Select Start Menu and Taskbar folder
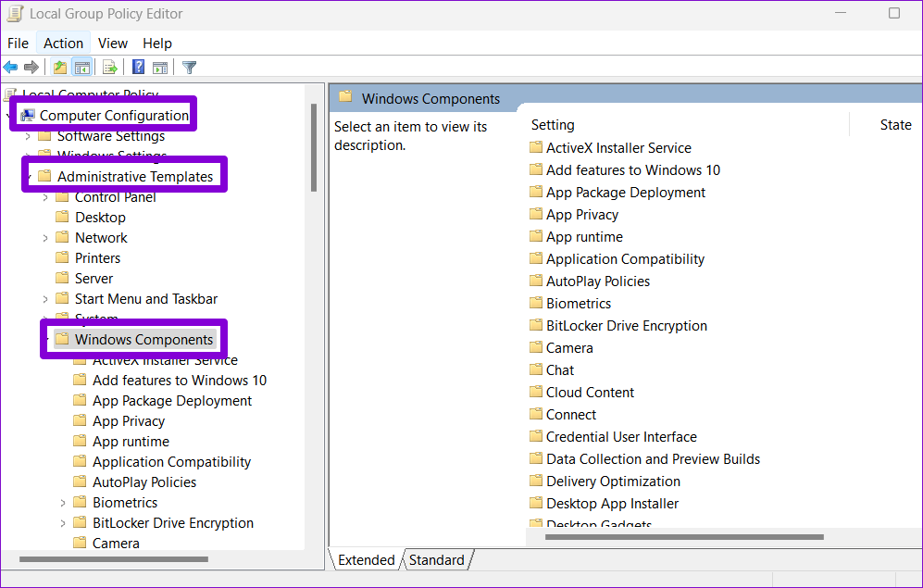Viewport: 923px width, 588px height. coord(146,299)
